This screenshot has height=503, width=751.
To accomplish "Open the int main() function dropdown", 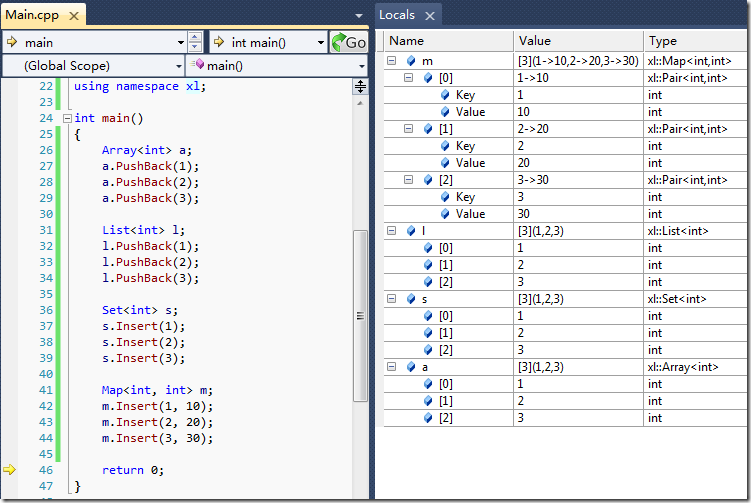I will [321, 43].
